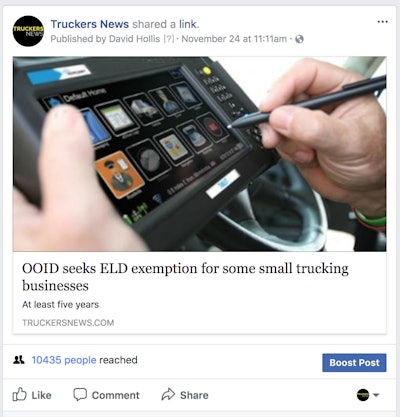This screenshot has height=417, width=400.
Task: Click the ELD tablet article image
Action: (x=200, y=154)
